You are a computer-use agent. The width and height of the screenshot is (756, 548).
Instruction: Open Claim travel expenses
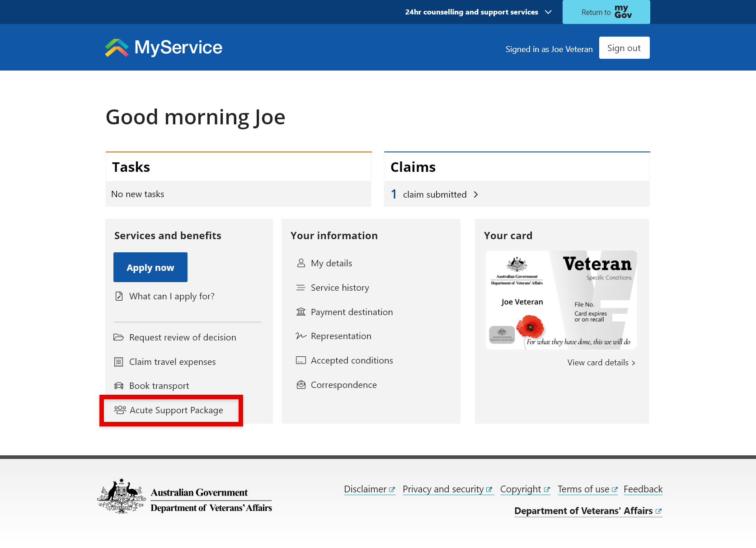(x=172, y=362)
